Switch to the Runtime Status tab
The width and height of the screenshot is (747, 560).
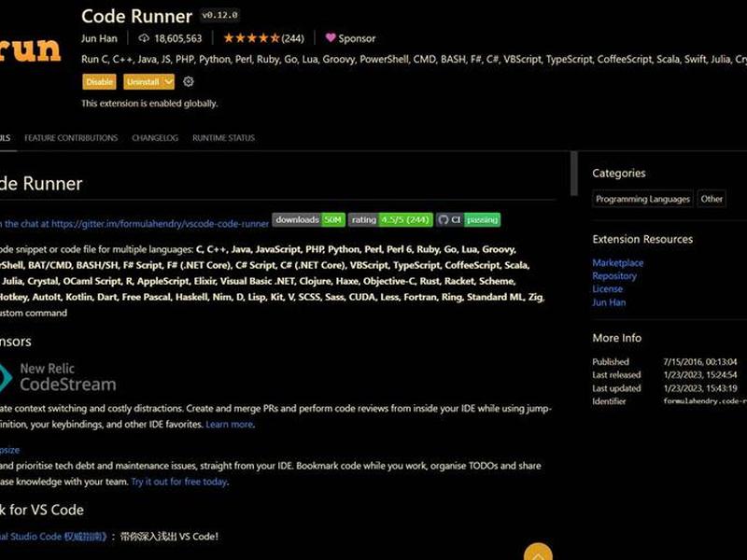pyautogui.click(x=223, y=137)
